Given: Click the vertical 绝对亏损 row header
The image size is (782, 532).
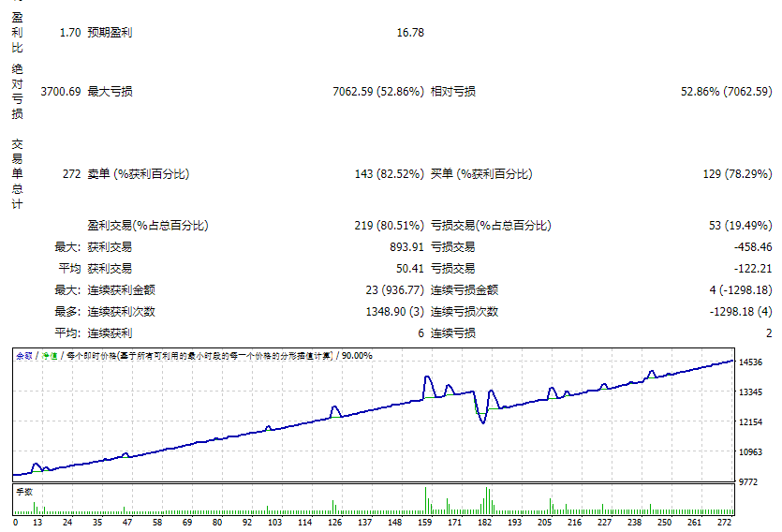Looking at the screenshot, I should tap(18, 91).
